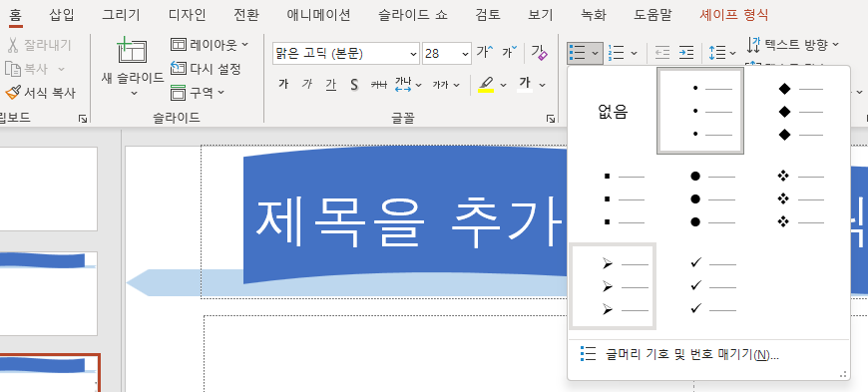Apply yellow text highlight color
This screenshot has width=868, height=392.
(x=486, y=84)
